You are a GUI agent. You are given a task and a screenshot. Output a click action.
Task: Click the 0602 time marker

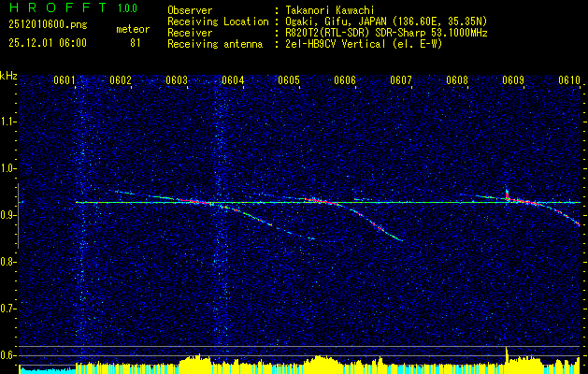(x=121, y=80)
